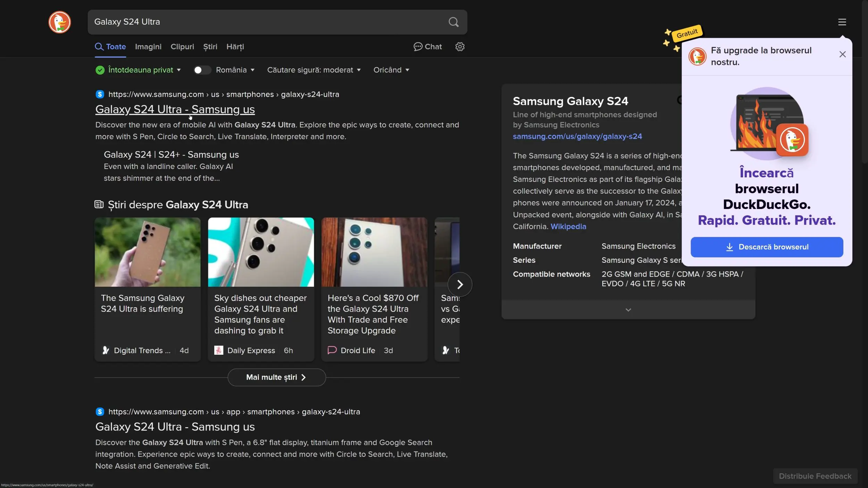Click the download arrow icon on Descarcă browserul

click(729, 247)
